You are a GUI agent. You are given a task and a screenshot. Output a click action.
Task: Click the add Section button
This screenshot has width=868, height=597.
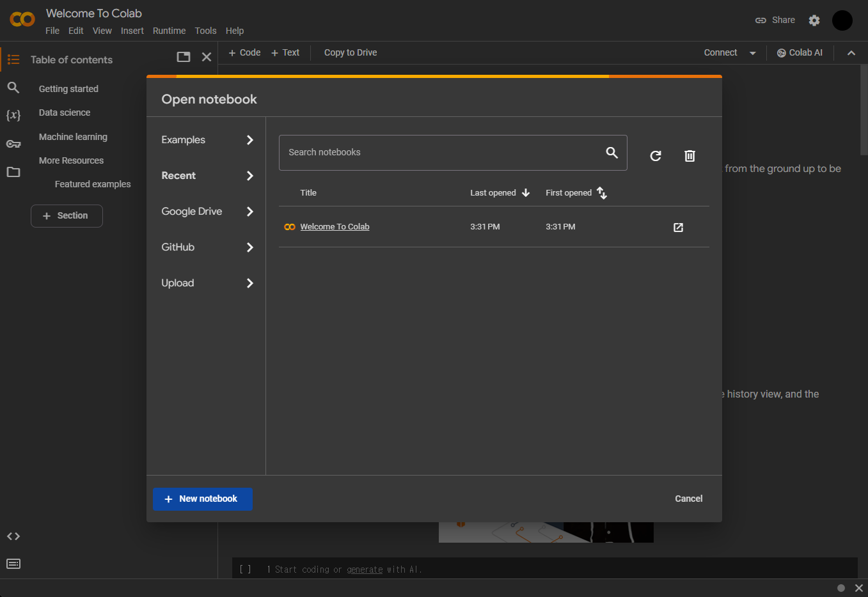coord(67,216)
